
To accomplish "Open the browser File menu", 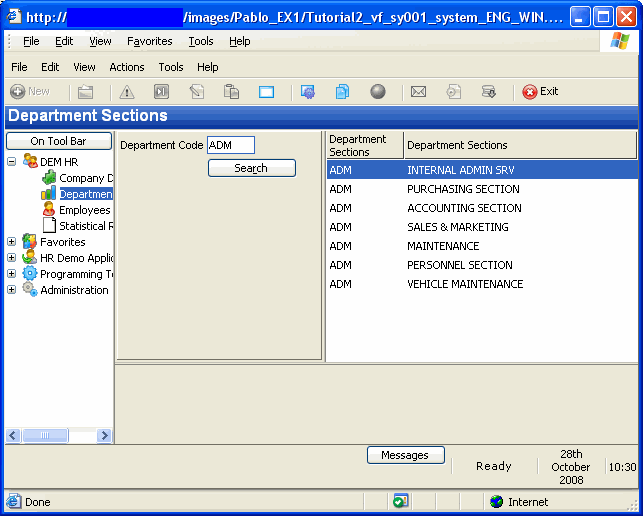I will [x=31, y=41].
